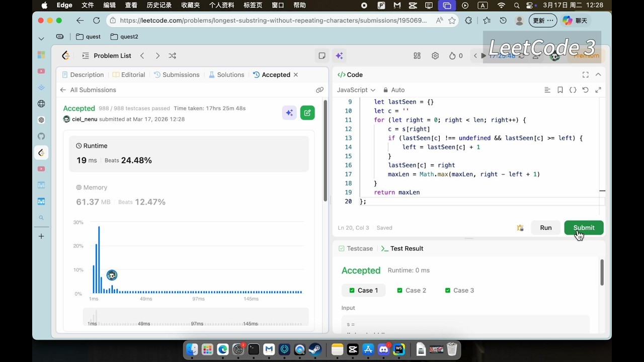Image resolution: width=644 pixels, height=362 pixels.
Task: Click the green Submit button
Action: coord(584,228)
